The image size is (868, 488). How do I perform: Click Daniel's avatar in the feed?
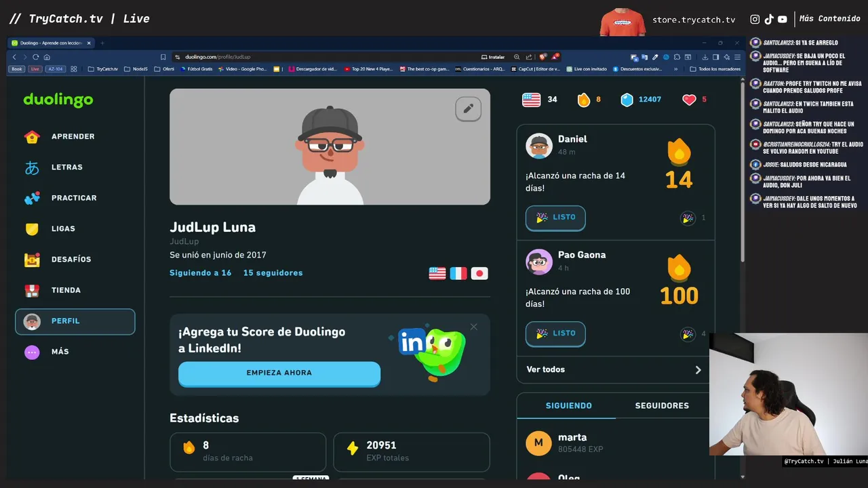[539, 146]
